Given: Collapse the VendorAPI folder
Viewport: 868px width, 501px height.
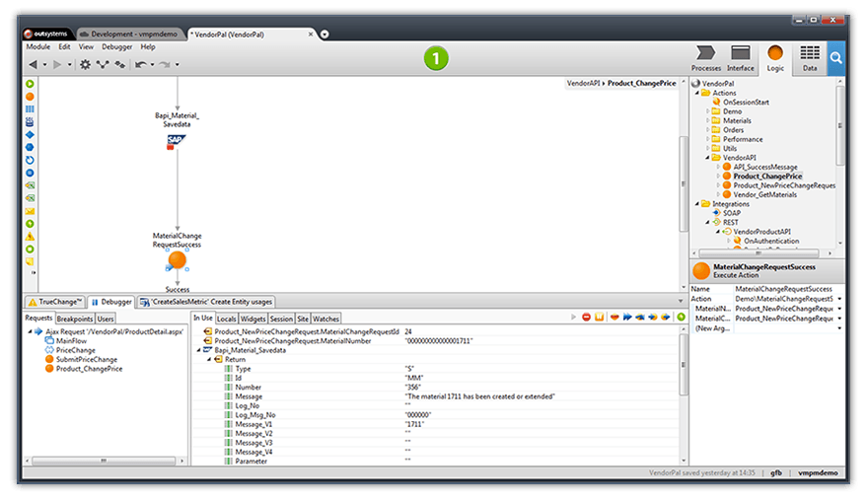Looking at the screenshot, I should pyautogui.click(x=707, y=158).
